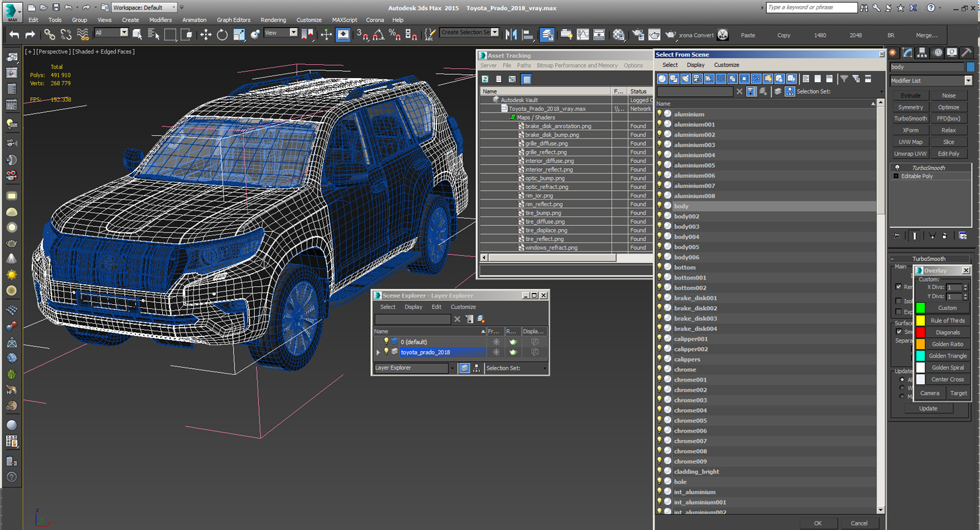The image size is (980, 530).
Task: Select brake_disk_bump.png in Asset Tracking
Action: click(x=552, y=134)
